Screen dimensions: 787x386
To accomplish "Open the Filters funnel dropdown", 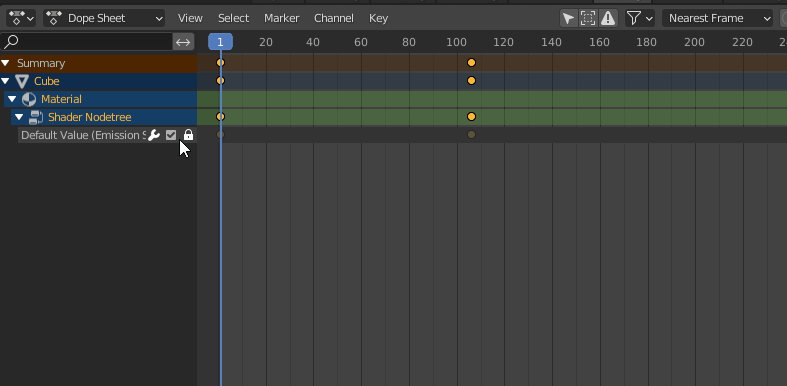I will 640,19.
